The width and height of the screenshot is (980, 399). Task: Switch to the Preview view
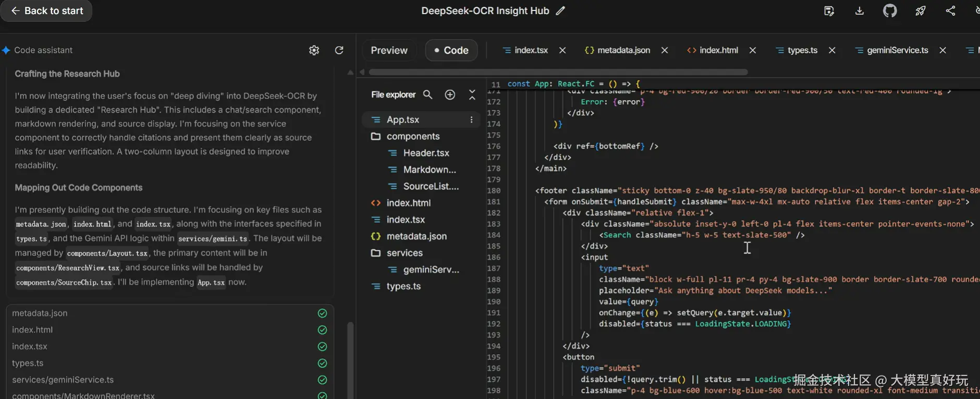pos(389,50)
